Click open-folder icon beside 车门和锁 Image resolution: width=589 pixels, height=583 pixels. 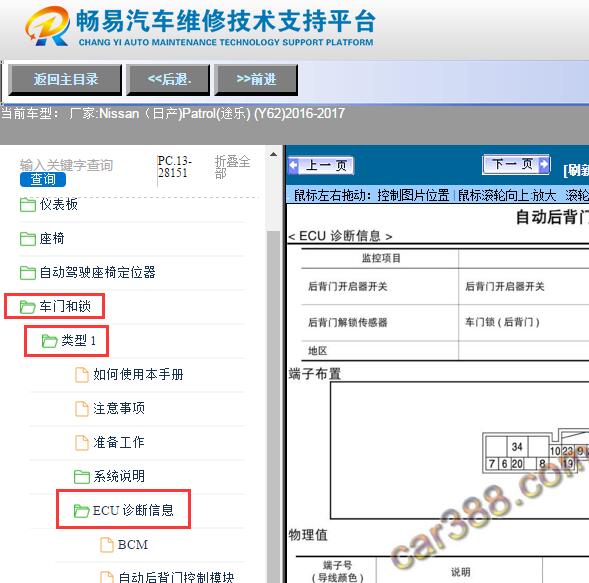pos(28,307)
